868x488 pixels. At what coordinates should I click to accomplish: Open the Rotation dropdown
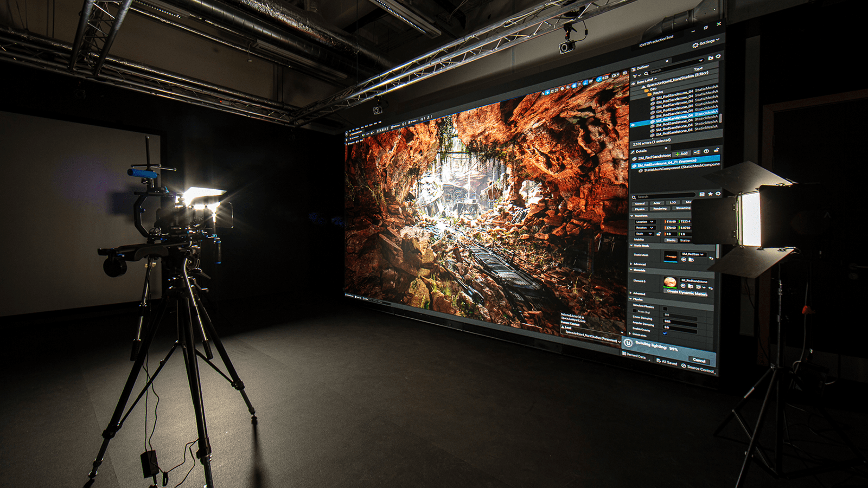pos(646,228)
